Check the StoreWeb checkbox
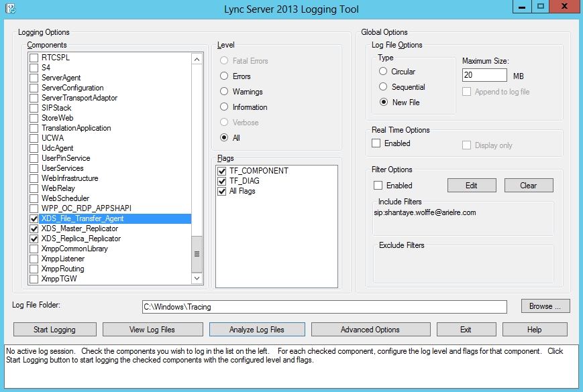Screen dimensions: 583x392 pos(34,118)
